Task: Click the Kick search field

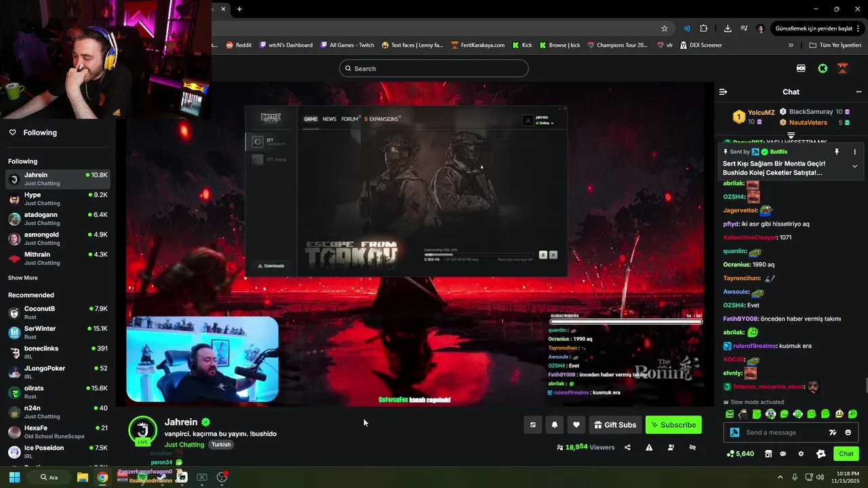Action: pos(434,68)
